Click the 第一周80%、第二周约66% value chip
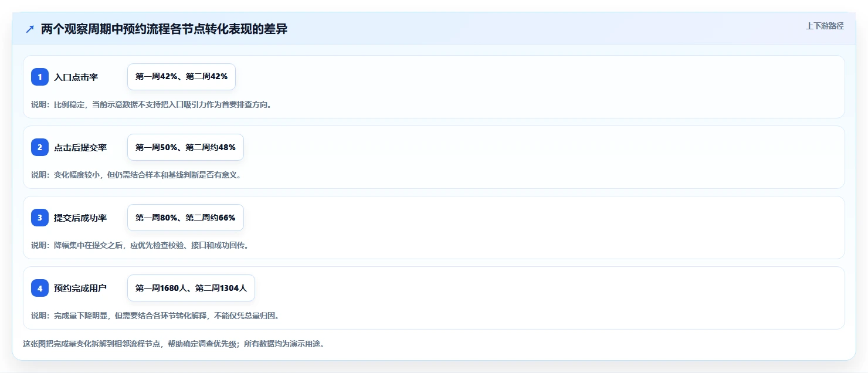The height and width of the screenshot is (373, 868). [185, 218]
